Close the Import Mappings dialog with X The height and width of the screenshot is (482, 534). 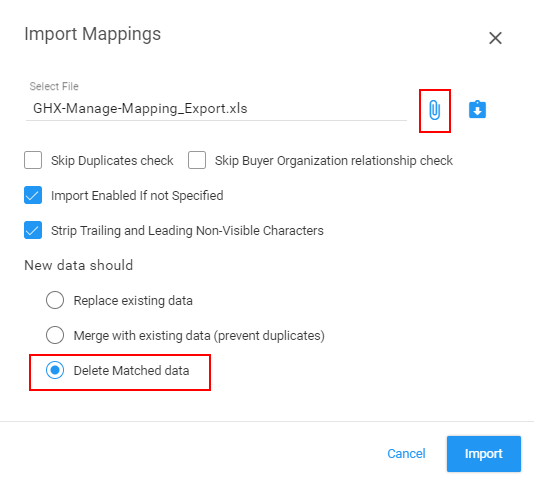click(x=495, y=38)
